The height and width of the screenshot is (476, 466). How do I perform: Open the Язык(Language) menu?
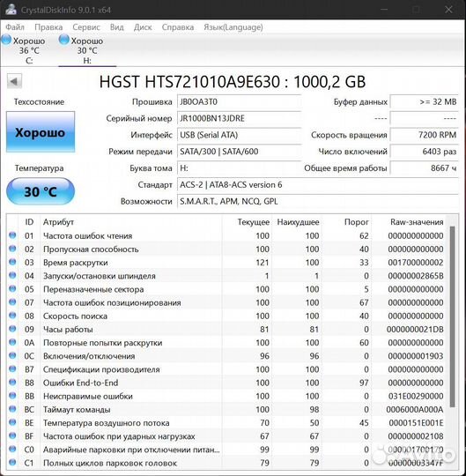pyautogui.click(x=233, y=27)
